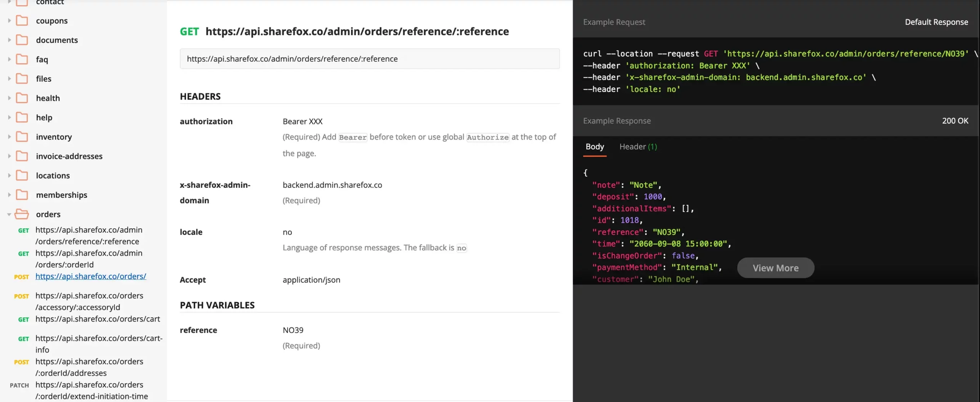Expand the memberships folder arrow
The width and height of the screenshot is (980, 402).
[x=9, y=195]
